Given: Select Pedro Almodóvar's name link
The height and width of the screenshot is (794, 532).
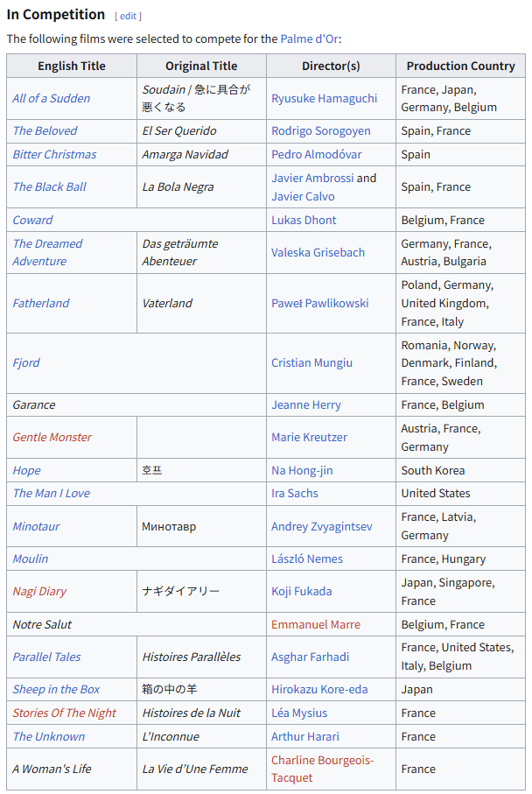Looking at the screenshot, I should (x=316, y=154).
